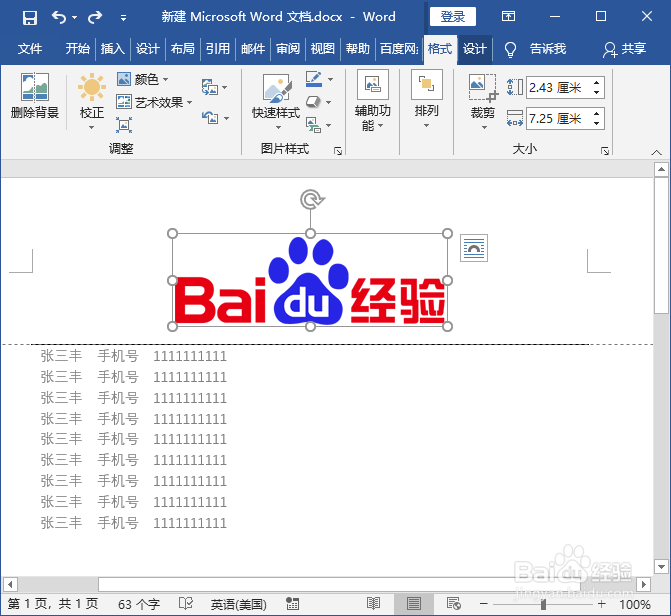Click the macro recording icon in status bar

[x=292, y=604]
